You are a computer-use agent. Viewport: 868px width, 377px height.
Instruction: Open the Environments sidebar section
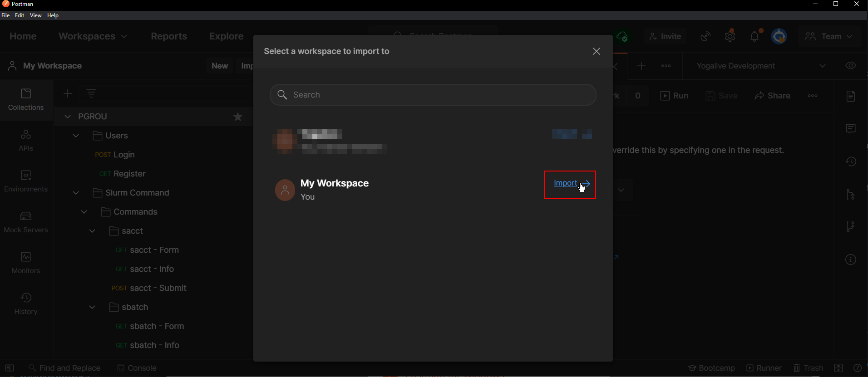(x=26, y=181)
